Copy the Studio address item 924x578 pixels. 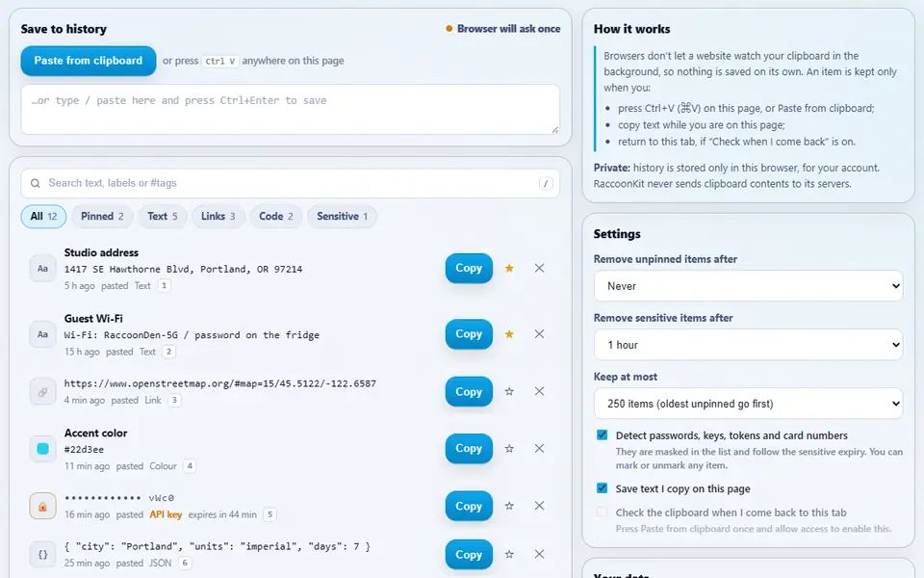pos(469,269)
